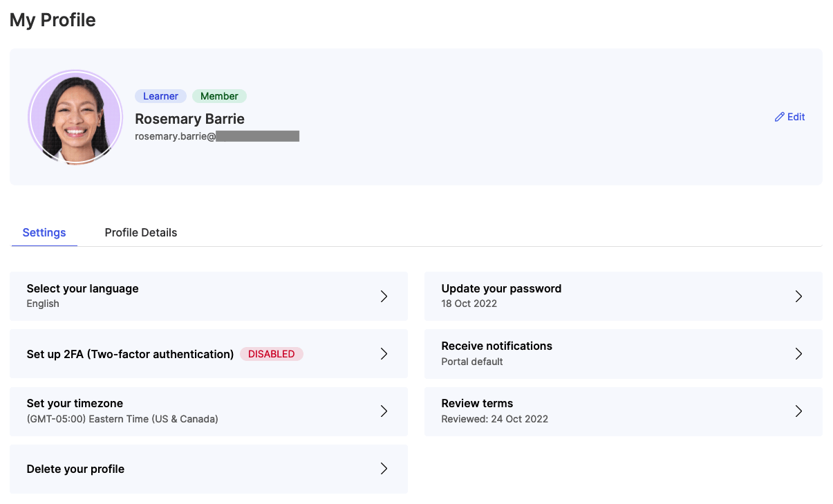Expand the language setting showing English

(x=207, y=296)
